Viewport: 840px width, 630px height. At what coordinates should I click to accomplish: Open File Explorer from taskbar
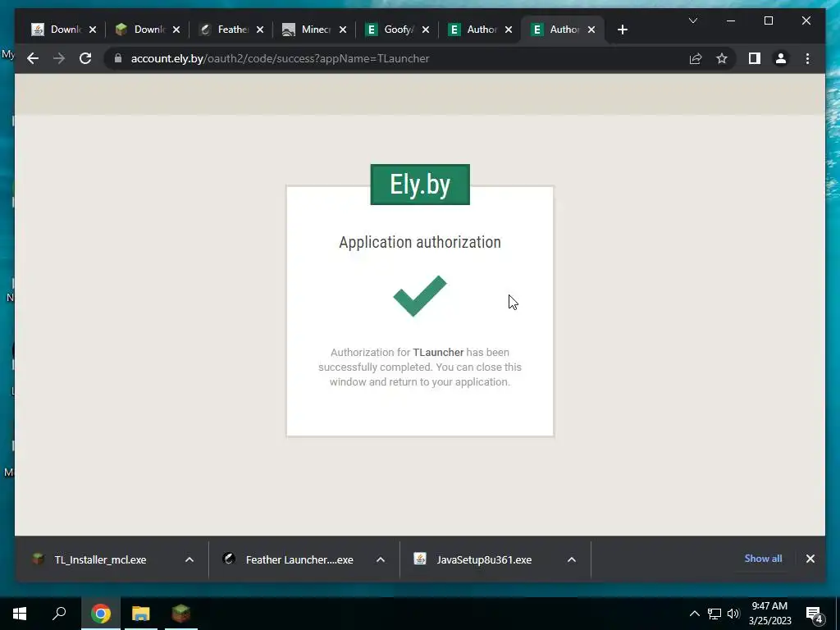pos(141,614)
